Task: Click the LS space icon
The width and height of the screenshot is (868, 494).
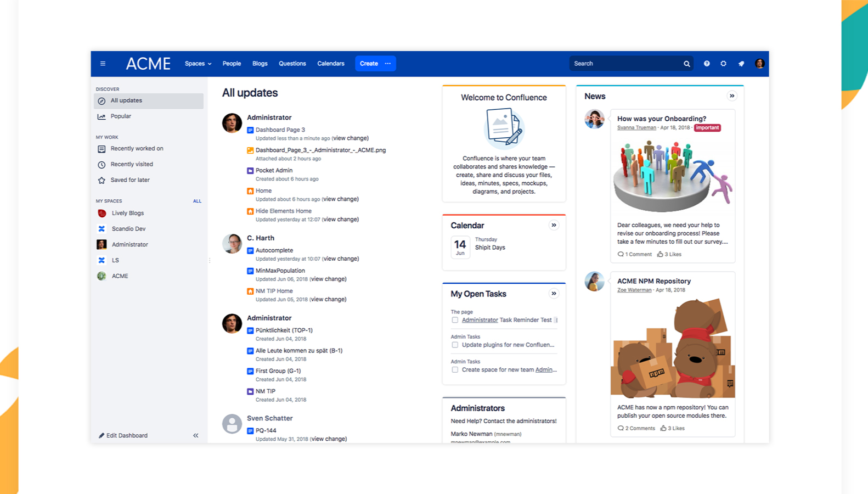Action: click(x=102, y=260)
